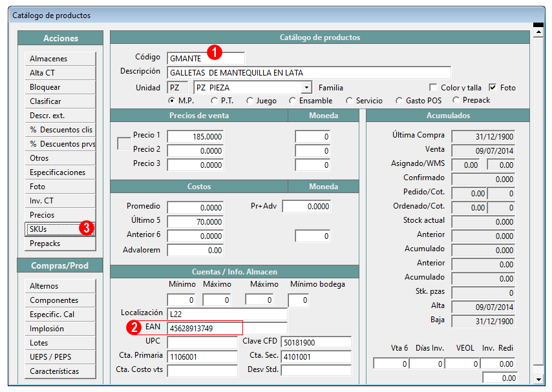Screen dimensions: 552x392
Task: Choose the Prepack radio button
Action: pos(456,100)
